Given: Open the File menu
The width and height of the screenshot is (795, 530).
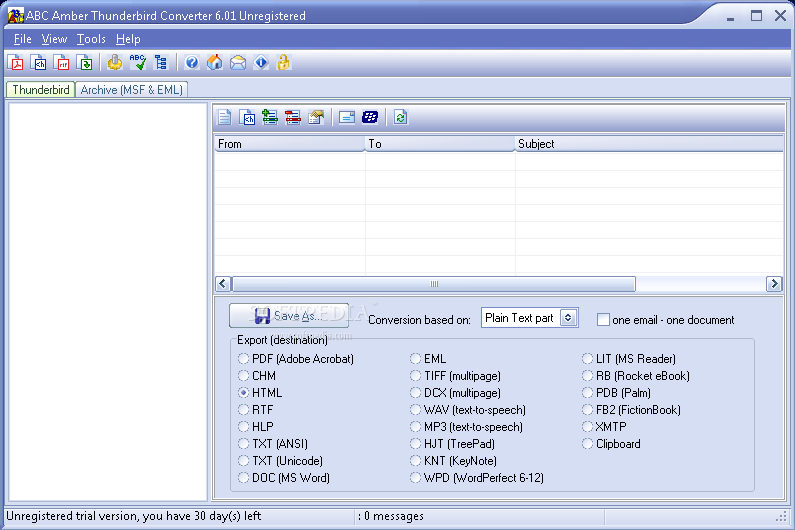Looking at the screenshot, I should 23,39.
